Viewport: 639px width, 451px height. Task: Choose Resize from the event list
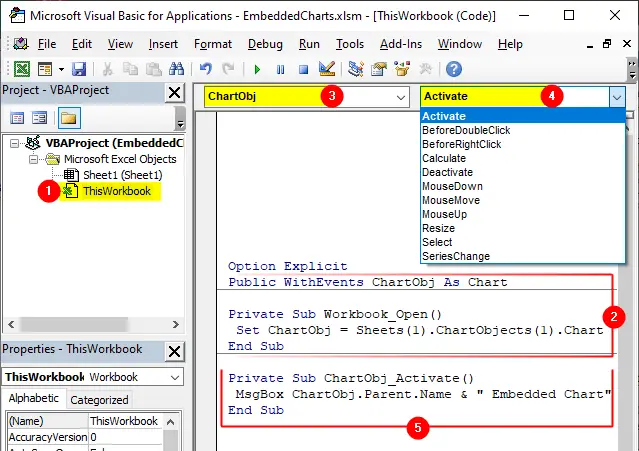coord(522,228)
